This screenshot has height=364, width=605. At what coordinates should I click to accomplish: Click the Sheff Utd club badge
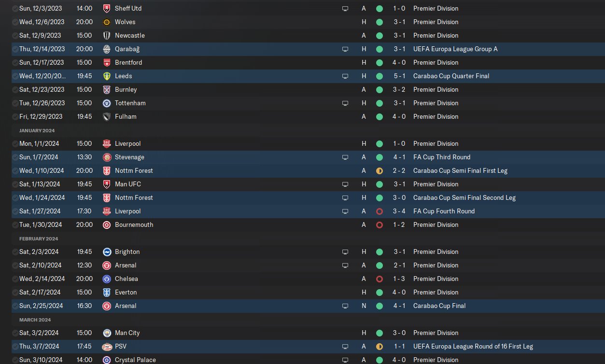pyautogui.click(x=107, y=8)
